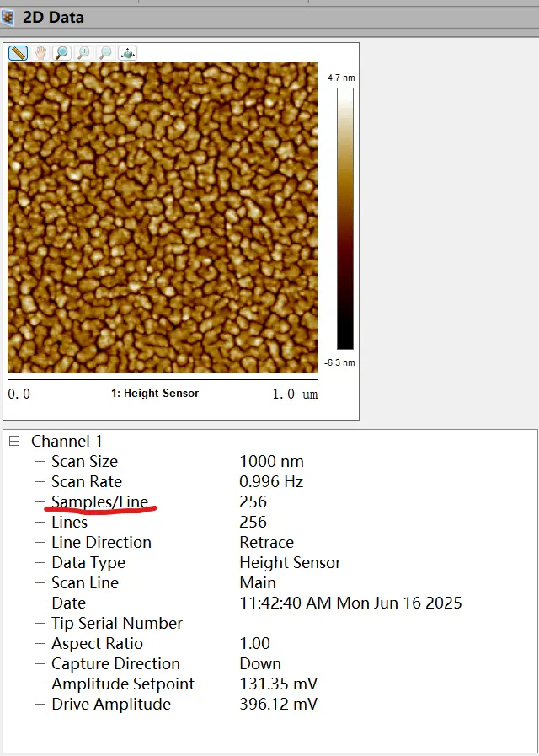Screen dimensions: 539x756
Task: Click the 2D Data panel title
Action: tap(53, 17)
